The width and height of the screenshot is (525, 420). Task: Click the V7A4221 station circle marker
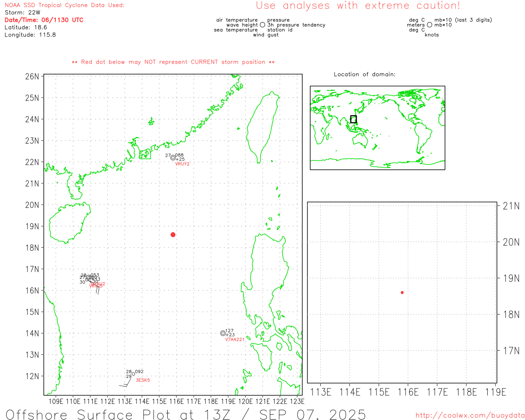click(x=223, y=333)
